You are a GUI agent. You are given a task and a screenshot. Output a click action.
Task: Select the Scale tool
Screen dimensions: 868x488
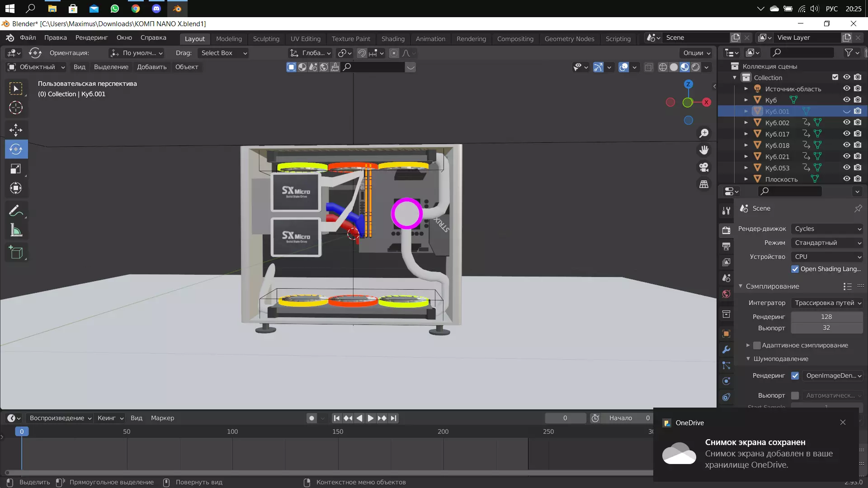click(x=16, y=169)
